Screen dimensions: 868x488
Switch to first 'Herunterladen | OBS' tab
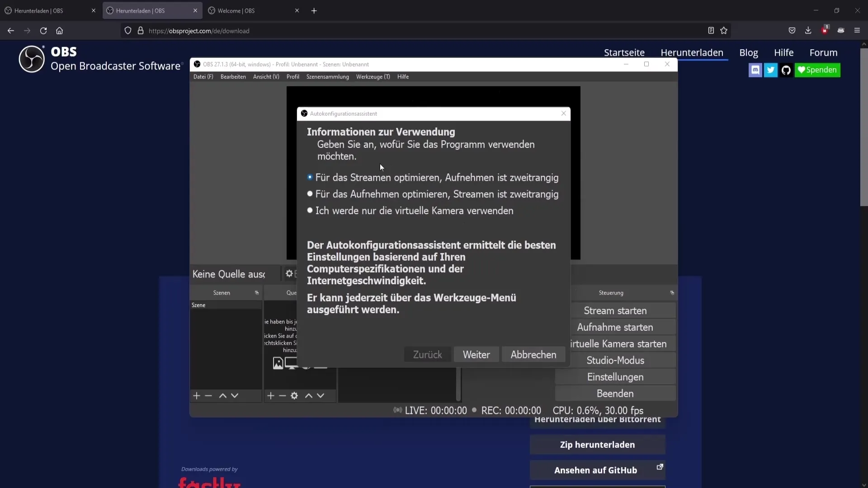(x=50, y=11)
